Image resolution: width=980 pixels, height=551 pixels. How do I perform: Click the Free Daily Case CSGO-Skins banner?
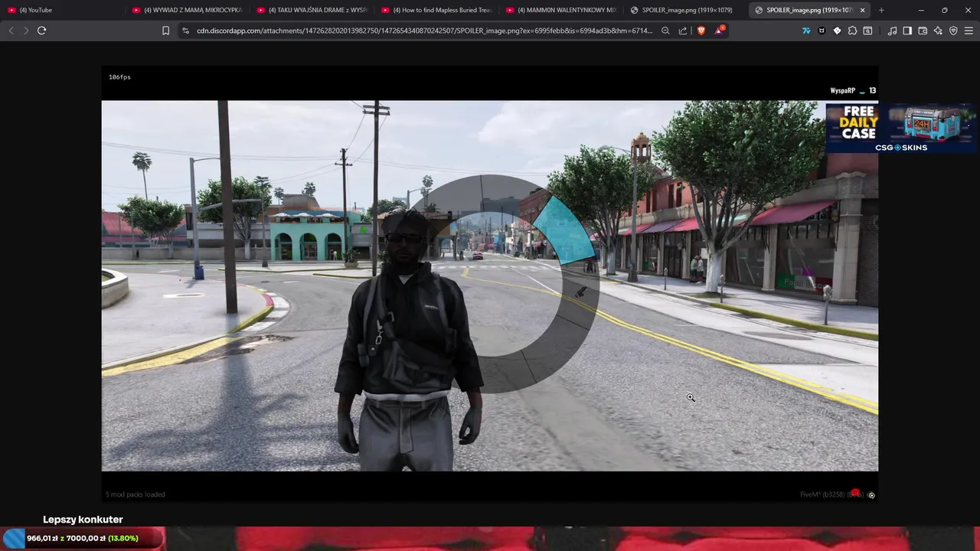click(x=901, y=128)
